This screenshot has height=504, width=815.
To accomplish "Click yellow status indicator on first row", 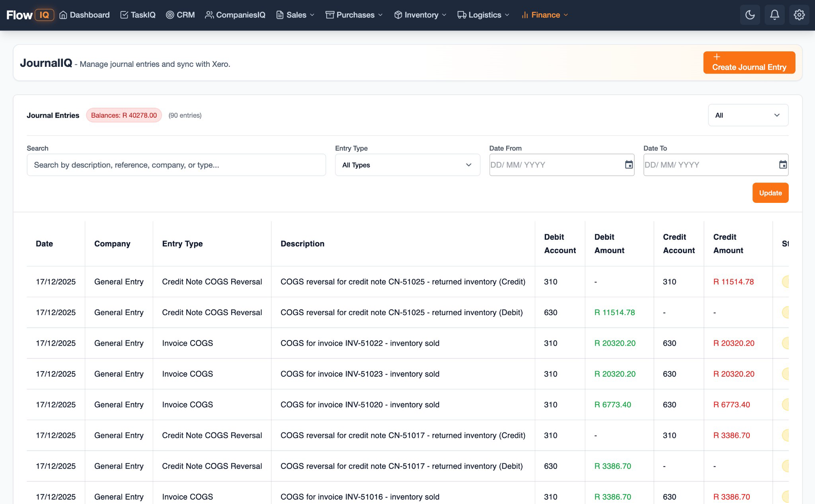I will (x=786, y=282).
